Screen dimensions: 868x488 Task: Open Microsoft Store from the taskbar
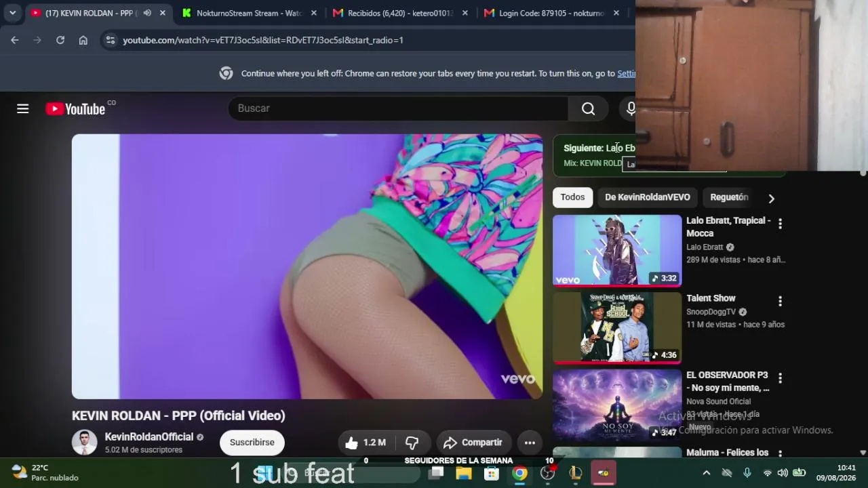click(x=492, y=473)
